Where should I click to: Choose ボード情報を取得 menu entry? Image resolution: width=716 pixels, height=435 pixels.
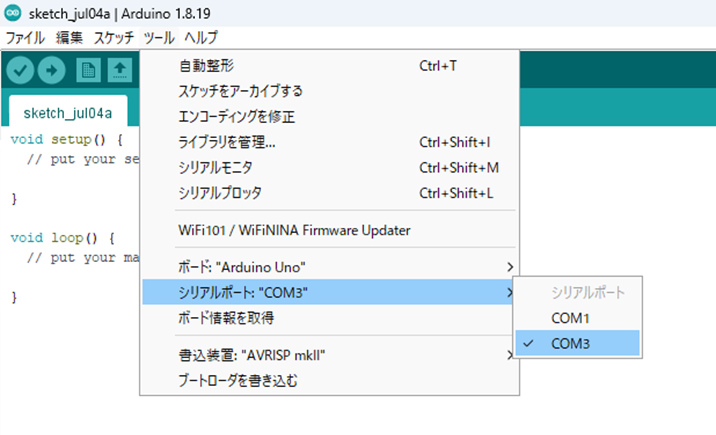[x=329, y=318]
